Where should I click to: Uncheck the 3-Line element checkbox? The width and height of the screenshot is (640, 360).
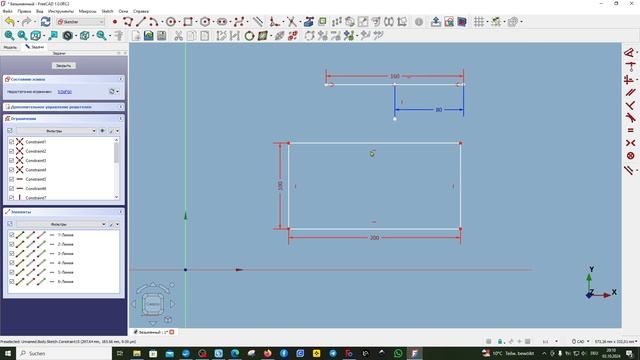pyautogui.click(x=11, y=253)
